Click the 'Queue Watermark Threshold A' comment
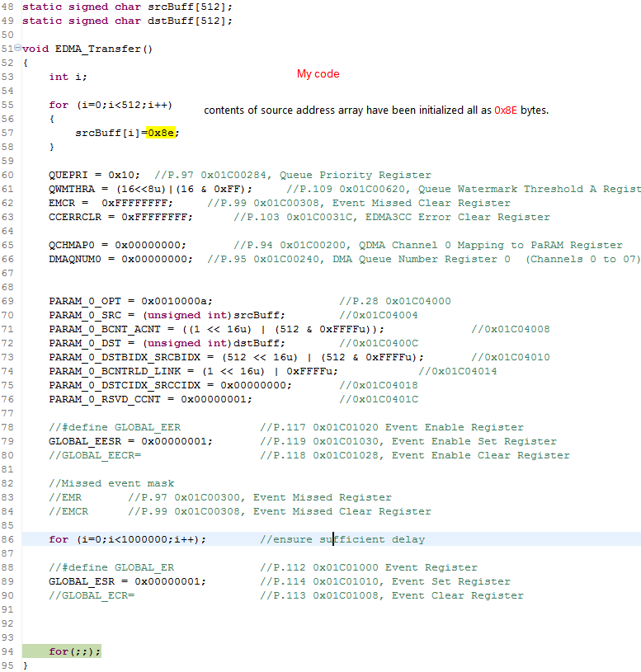Viewport: 641px width, 672px height. click(507, 189)
